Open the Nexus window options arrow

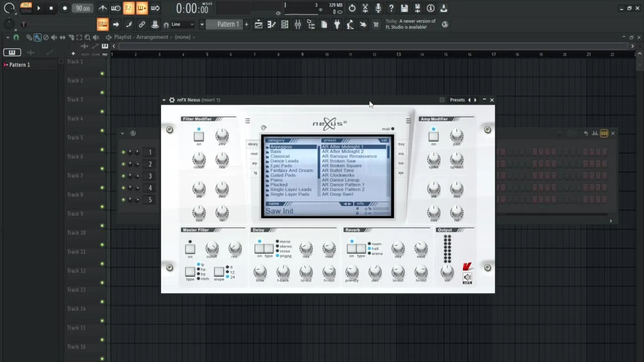pyautogui.click(x=164, y=100)
